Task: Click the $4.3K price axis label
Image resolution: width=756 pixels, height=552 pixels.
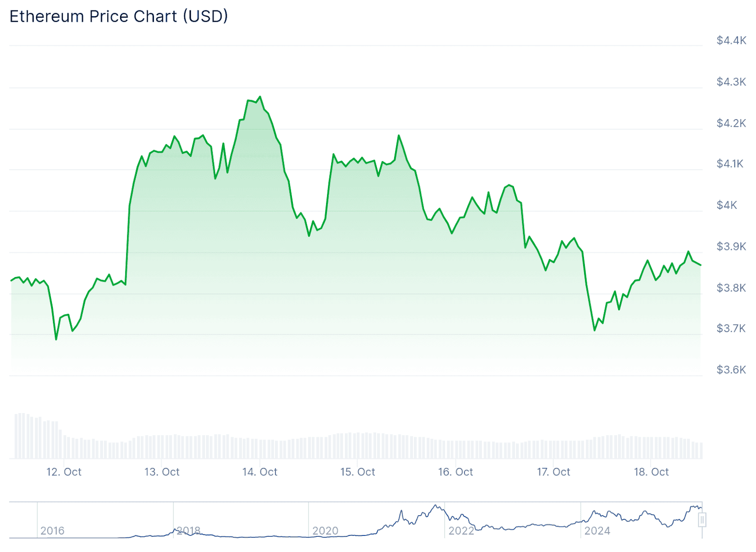Action: click(x=731, y=82)
